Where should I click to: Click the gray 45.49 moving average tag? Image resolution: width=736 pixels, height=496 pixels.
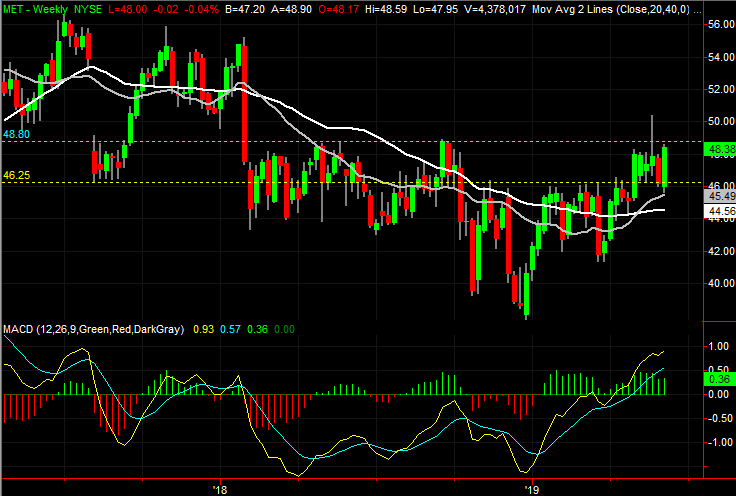tap(720, 196)
